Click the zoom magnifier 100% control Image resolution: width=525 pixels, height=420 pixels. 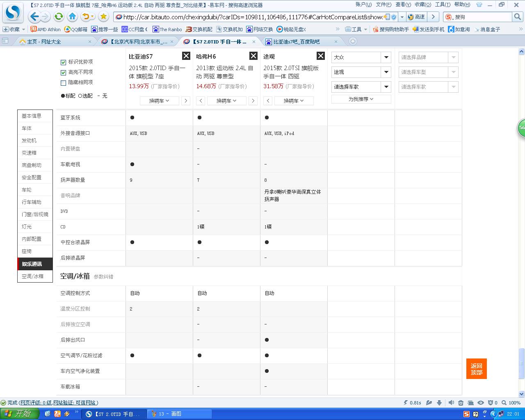click(511, 403)
